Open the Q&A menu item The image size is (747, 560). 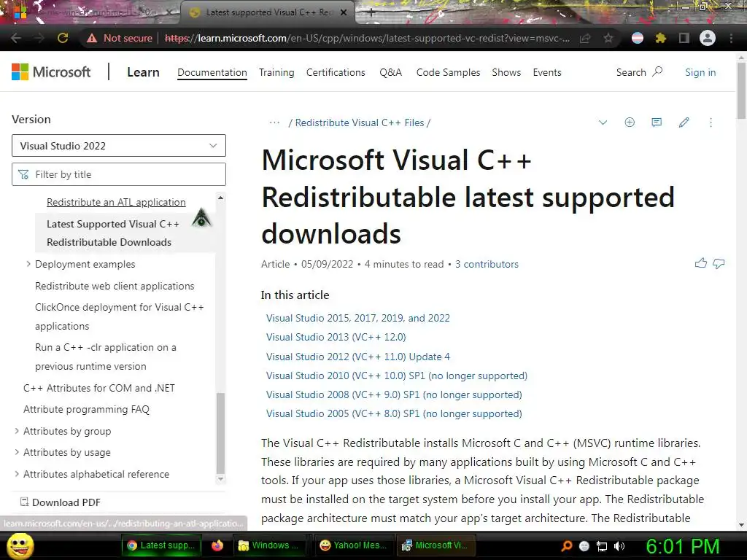point(391,72)
